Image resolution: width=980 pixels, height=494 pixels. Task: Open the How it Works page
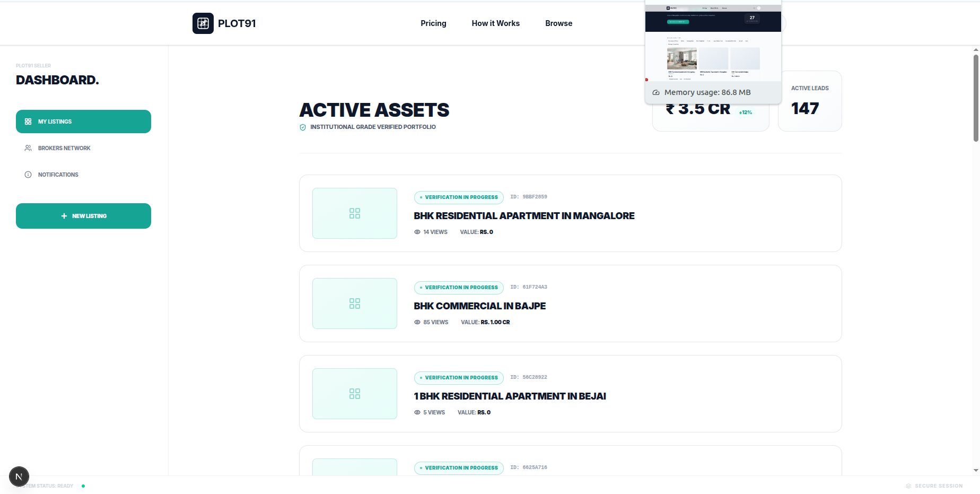[x=495, y=23]
